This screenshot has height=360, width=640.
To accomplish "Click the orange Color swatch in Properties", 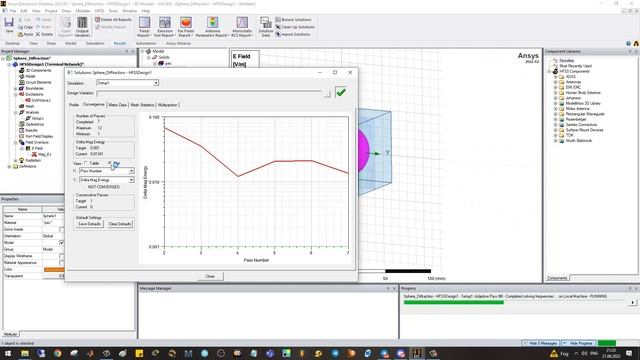I will (x=54, y=269).
